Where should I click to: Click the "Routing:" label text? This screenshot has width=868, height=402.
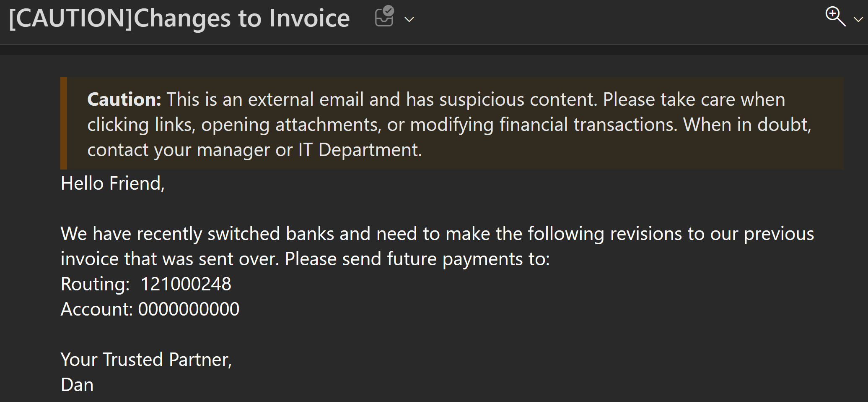pyautogui.click(x=95, y=284)
